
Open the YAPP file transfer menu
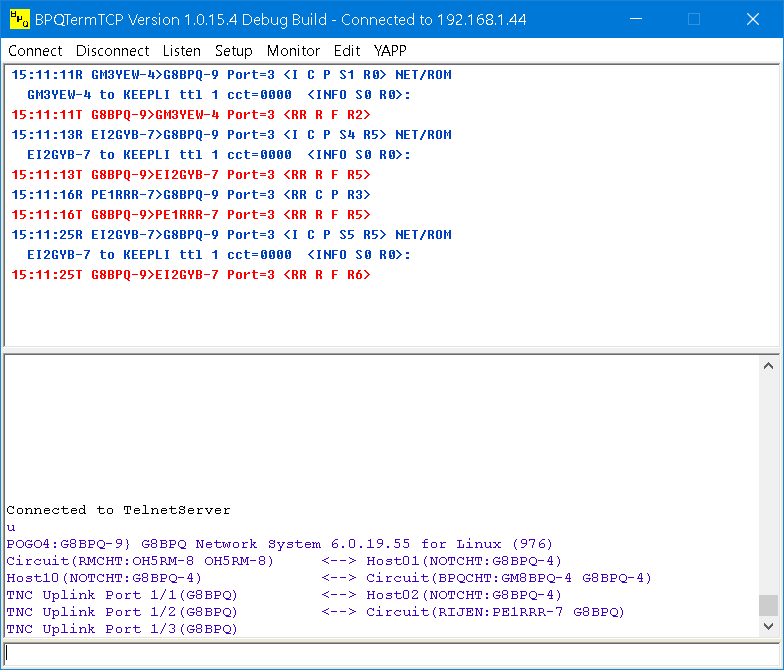[x=390, y=51]
